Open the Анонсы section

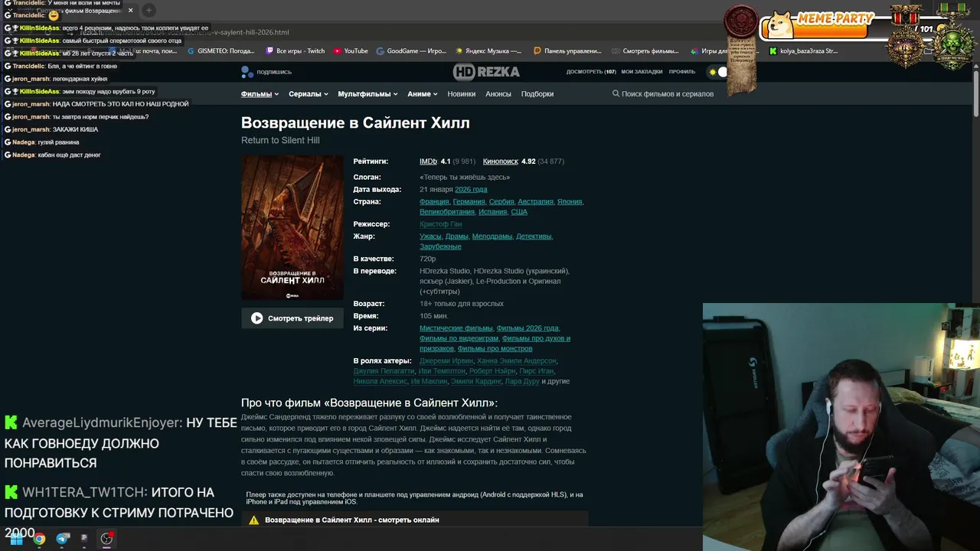tap(498, 94)
